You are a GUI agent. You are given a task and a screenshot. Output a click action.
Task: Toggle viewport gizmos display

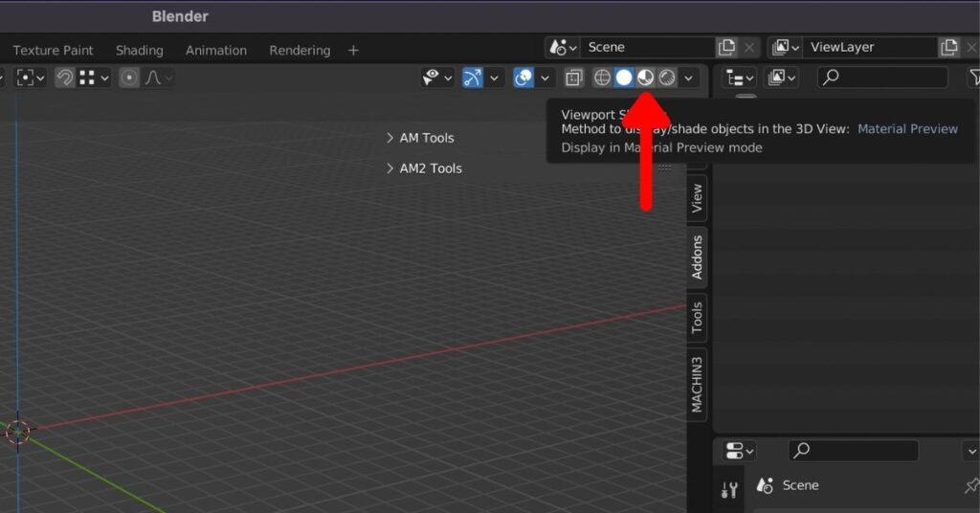[473, 78]
